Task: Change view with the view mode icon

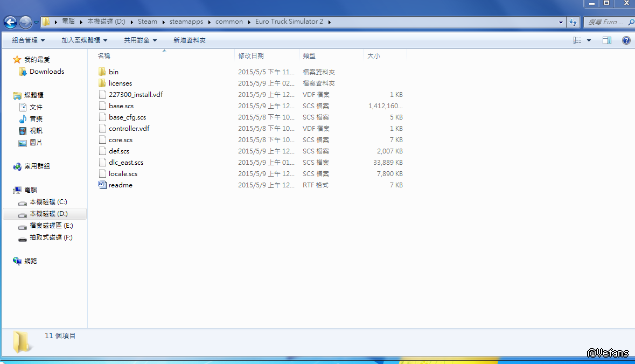Action: pyautogui.click(x=577, y=40)
